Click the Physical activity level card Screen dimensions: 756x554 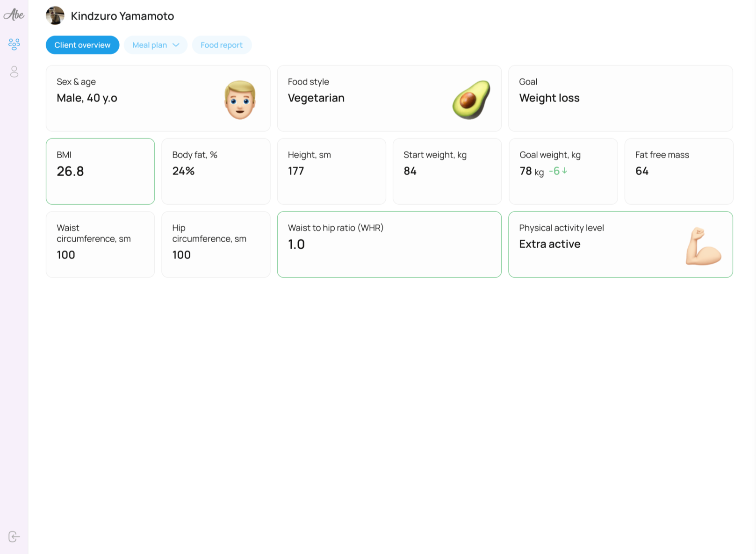tap(620, 245)
